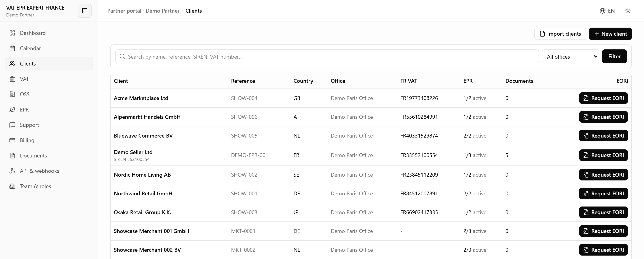
Task: Click the Reference column header
Action: (243, 81)
